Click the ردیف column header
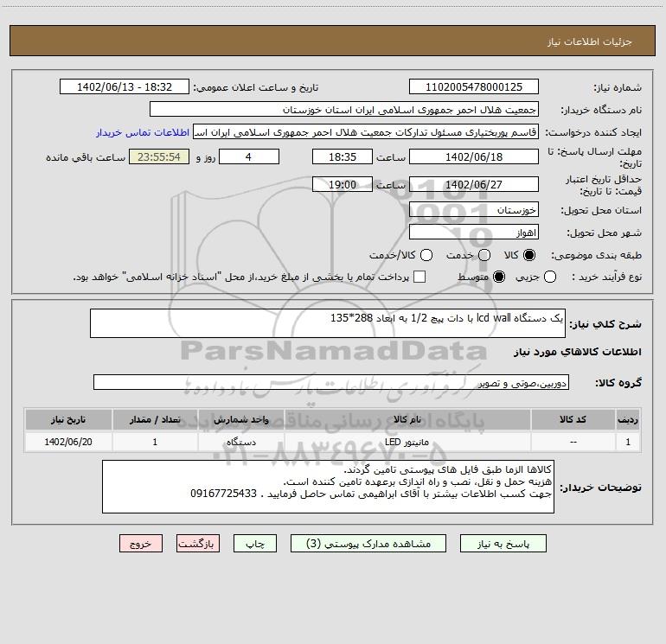 click(x=628, y=419)
